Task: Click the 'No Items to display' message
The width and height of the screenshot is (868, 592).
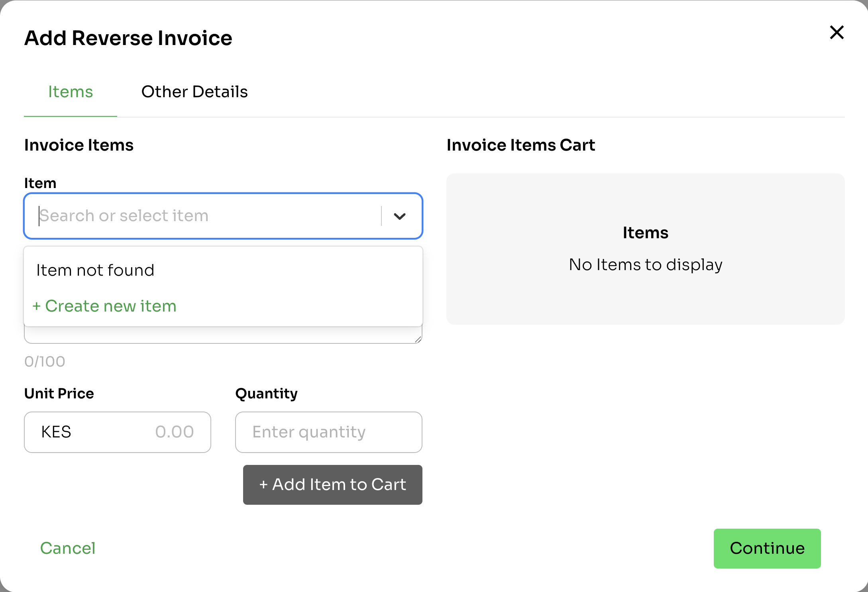Action: pyautogui.click(x=645, y=265)
